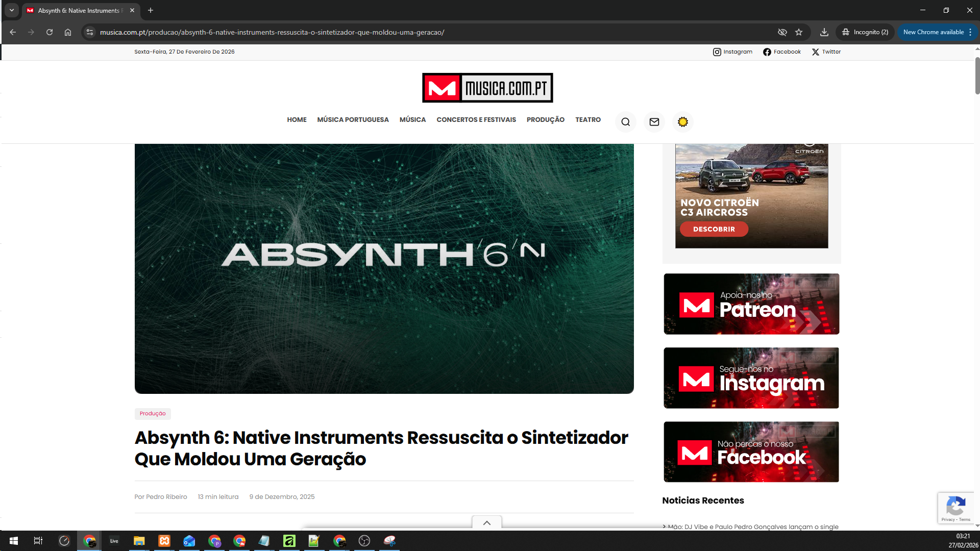Open Chrome downloads icon
This screenshot has height=551, width=980.
824,32
